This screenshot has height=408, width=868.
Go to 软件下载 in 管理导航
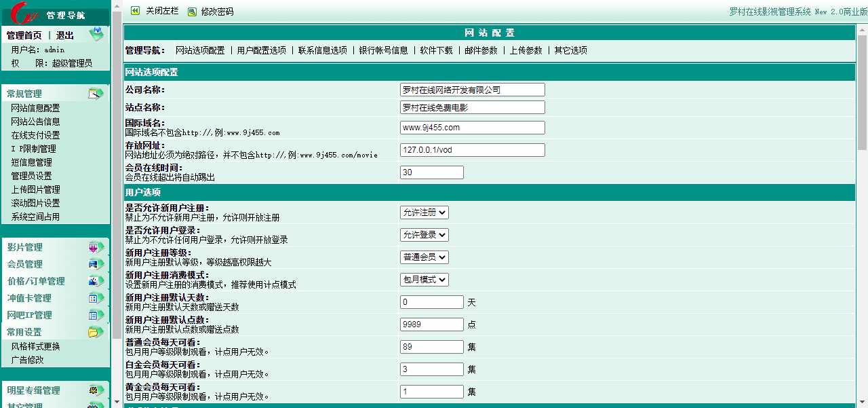tap(436, 50)
